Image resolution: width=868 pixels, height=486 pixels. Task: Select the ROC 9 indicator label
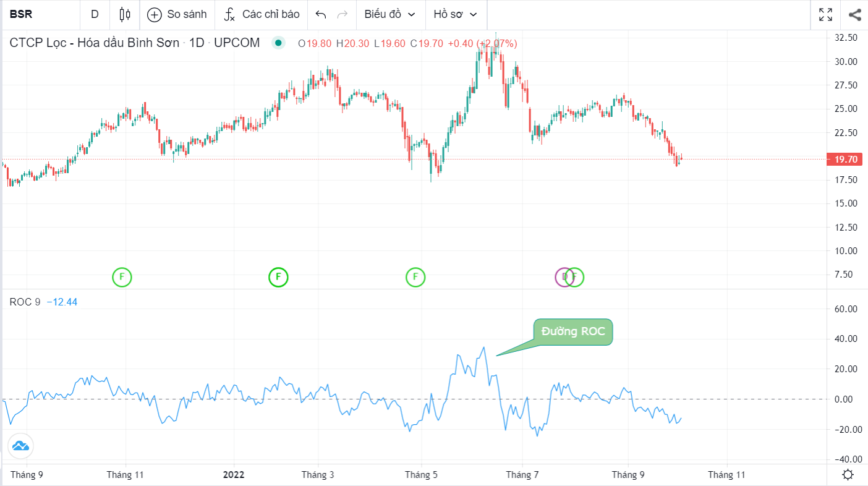25,302
